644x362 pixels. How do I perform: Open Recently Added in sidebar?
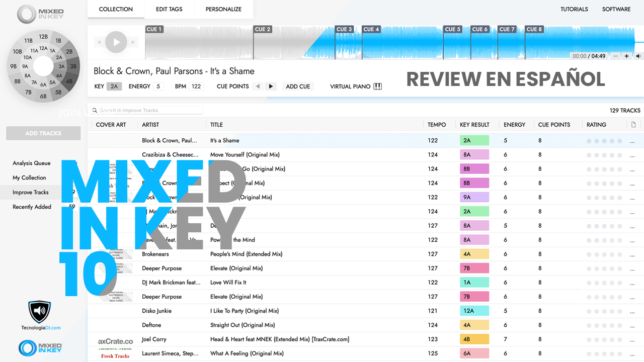32,207
